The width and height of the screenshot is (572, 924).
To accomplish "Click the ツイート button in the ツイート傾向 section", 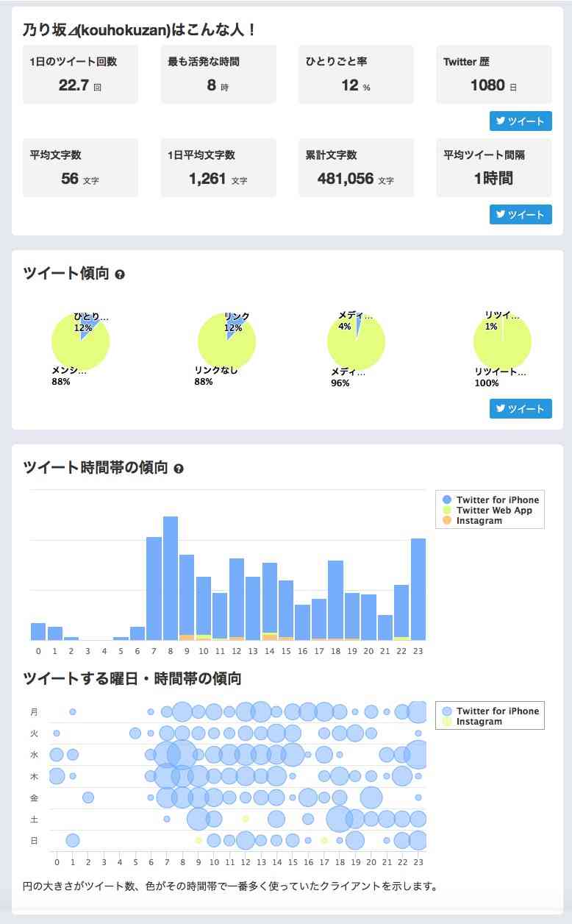I will [521, 409].
